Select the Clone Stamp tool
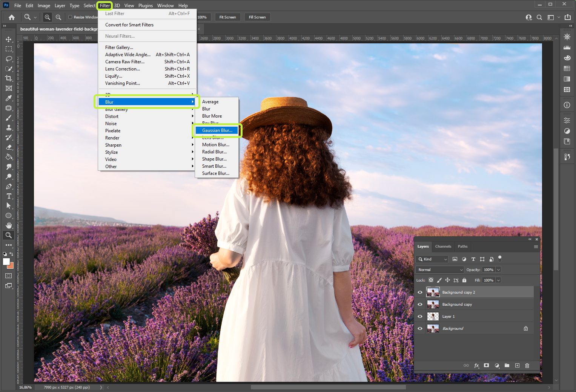576x392 pixels. point(9,127)
